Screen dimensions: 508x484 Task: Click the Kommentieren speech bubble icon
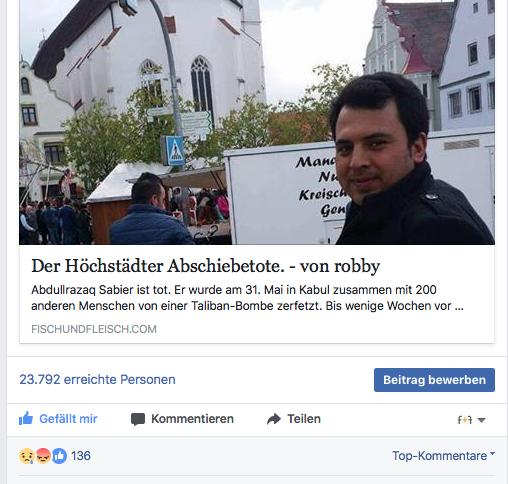point(138,419)
